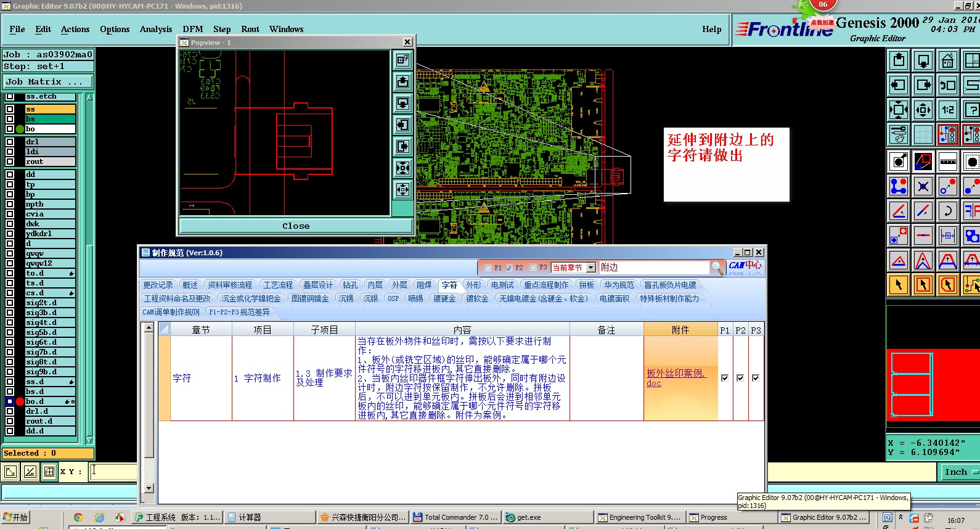
Task: Switch to the 钻孔 tab
Action: (x=350, y=285)
